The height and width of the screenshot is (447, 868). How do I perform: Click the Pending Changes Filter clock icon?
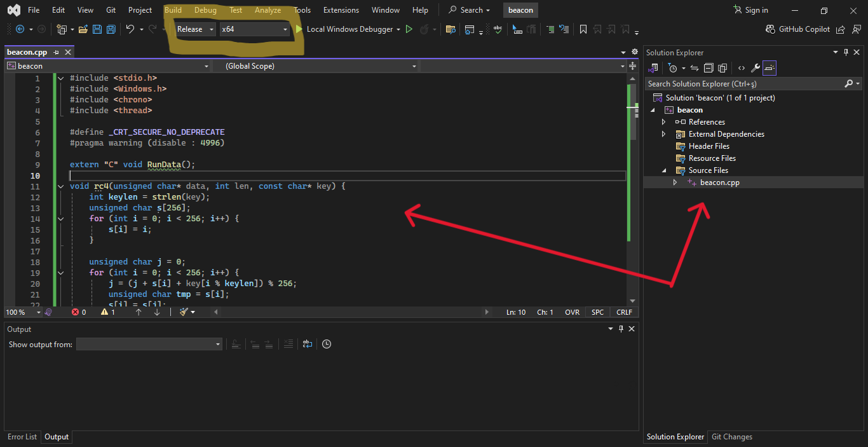point(672,68)
